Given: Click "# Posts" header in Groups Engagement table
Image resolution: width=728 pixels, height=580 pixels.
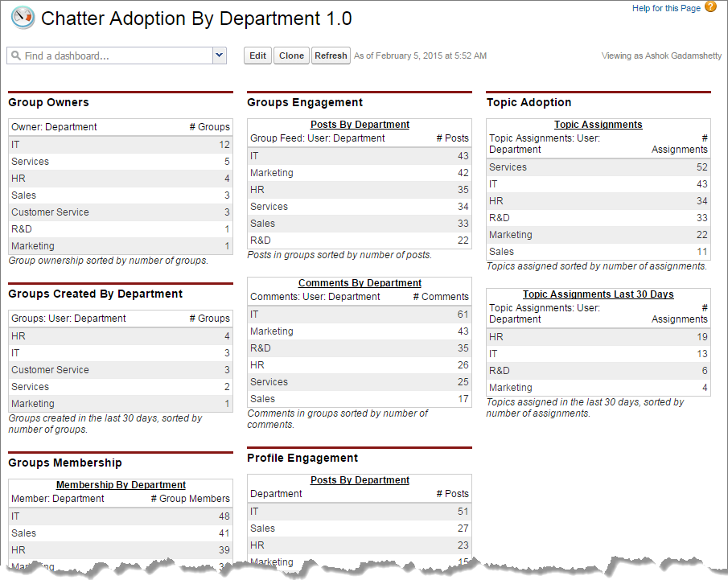Looking at the screenshot, I should [x=453, y=138].
